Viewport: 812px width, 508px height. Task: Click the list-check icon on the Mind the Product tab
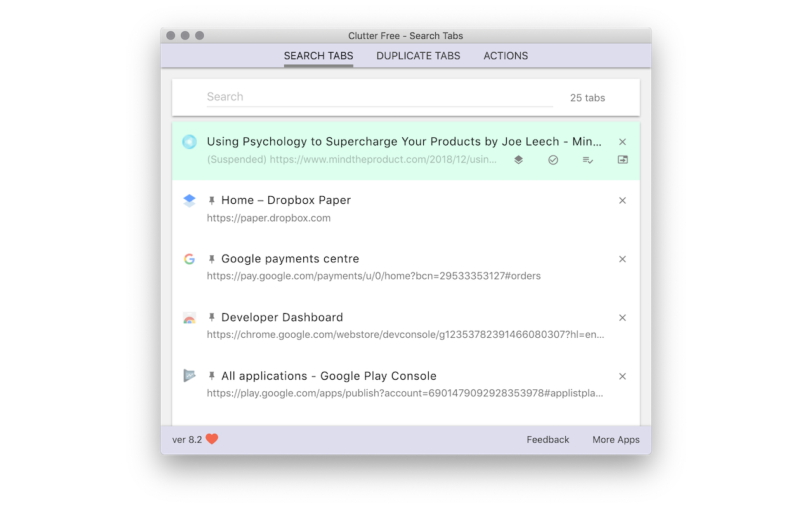tap(588, 160)
